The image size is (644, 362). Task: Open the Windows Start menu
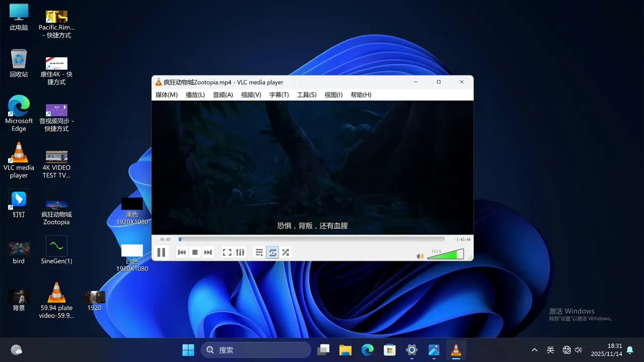pyautogui.click(x=188, y=350)
